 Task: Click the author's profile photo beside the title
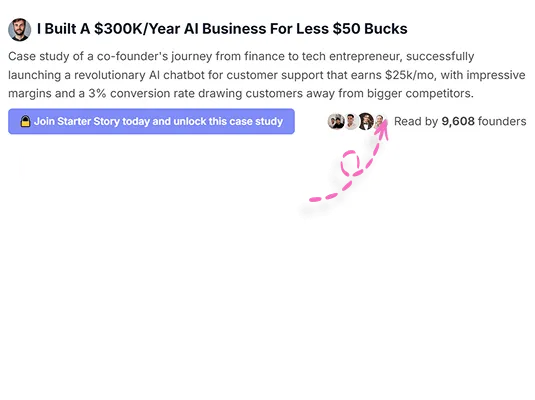click(x=19, y=30)
